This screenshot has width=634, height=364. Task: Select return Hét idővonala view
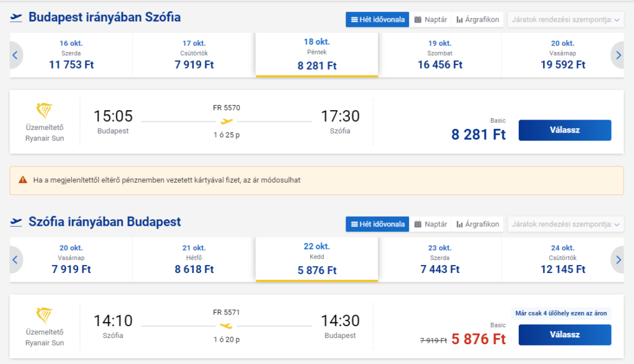(377, 224)
